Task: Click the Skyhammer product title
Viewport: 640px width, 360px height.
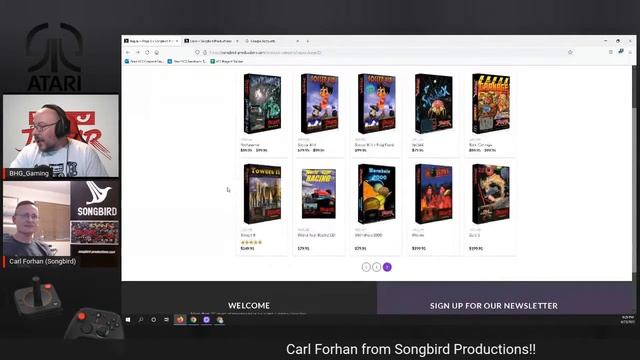Action: [x=250, y=145]
